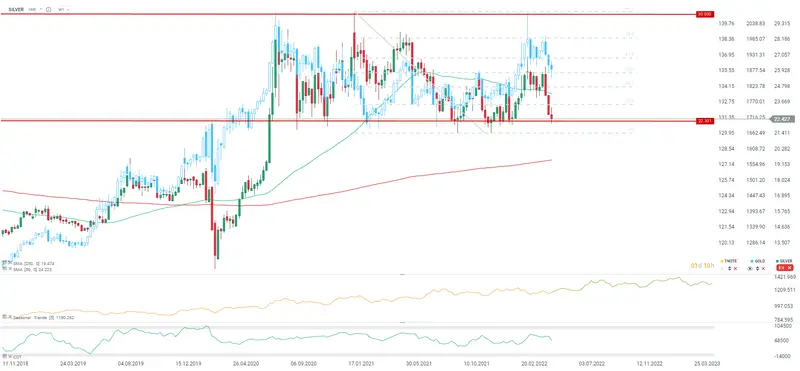Click the TNOTE yellow color swatch
This screenshot has height=371, width=800.
click(722, 261)
